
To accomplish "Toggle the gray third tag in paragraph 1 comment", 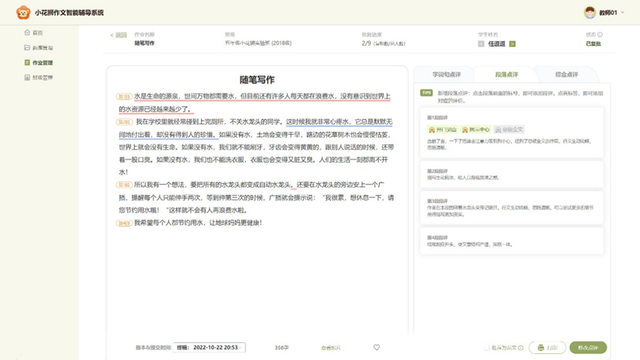I will coord(509,129).
